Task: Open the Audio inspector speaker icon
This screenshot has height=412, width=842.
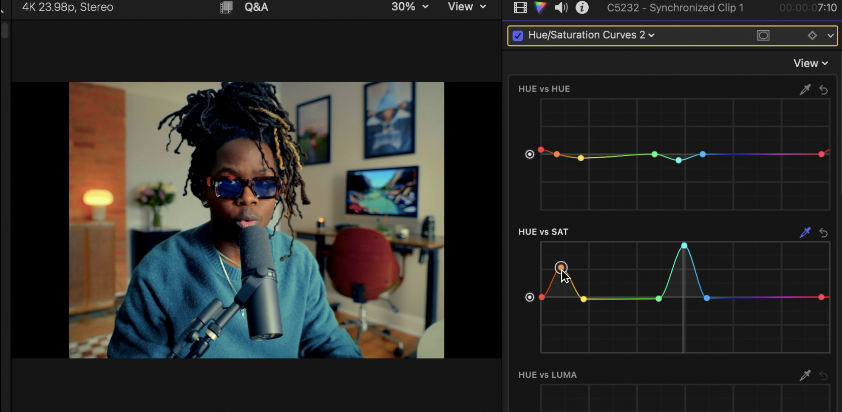Action: tap(561, 7)
